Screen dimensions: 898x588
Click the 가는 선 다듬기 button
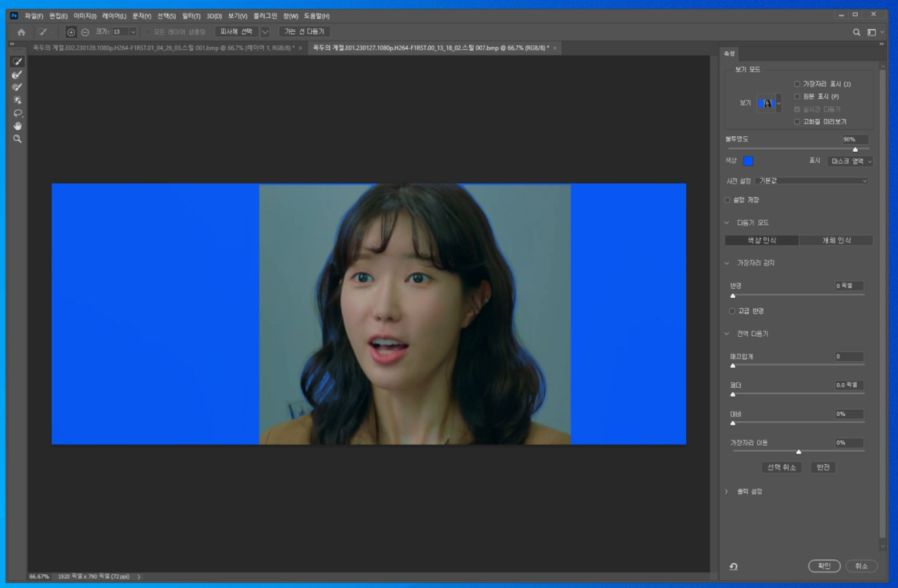(x=304, y=31)
